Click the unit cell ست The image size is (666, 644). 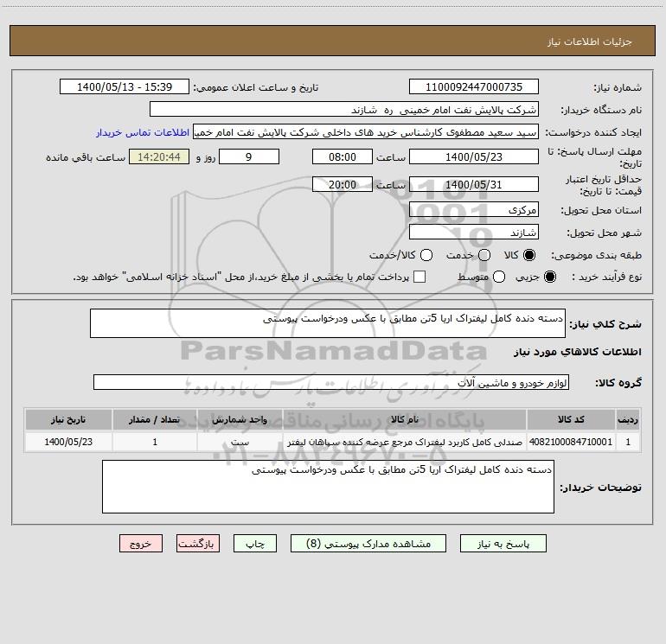tap(240, 442)
